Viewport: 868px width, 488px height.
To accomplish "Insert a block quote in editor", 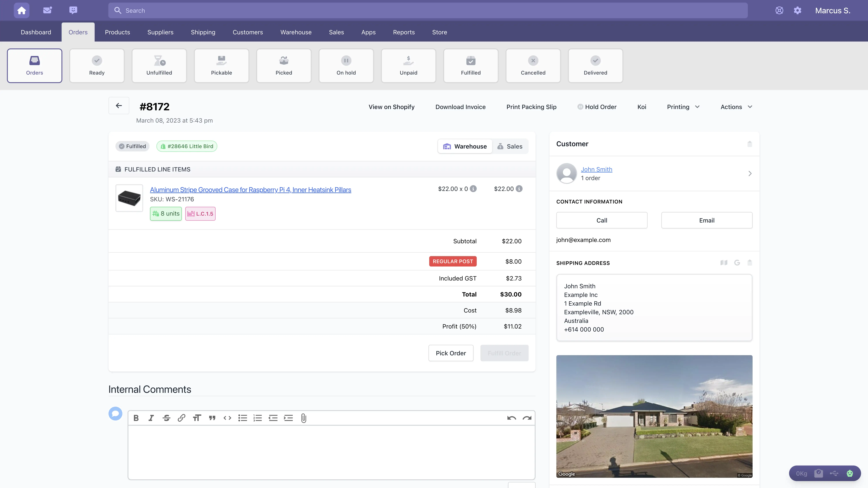I will [x=212, y=418].
